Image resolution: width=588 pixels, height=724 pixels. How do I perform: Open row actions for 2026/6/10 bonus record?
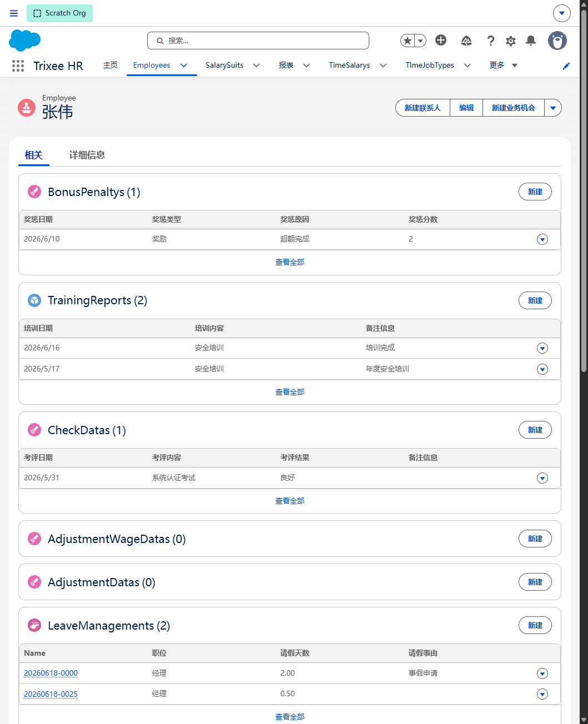click(542, 239)
